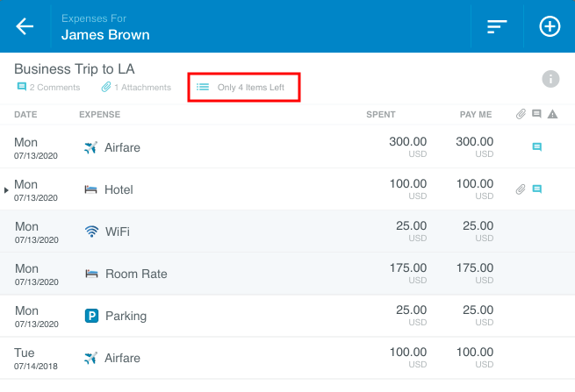Viewport: 575px width, 392px height.
Task: View the Hotel row attachment paperclip
Action: coord(521,189)
